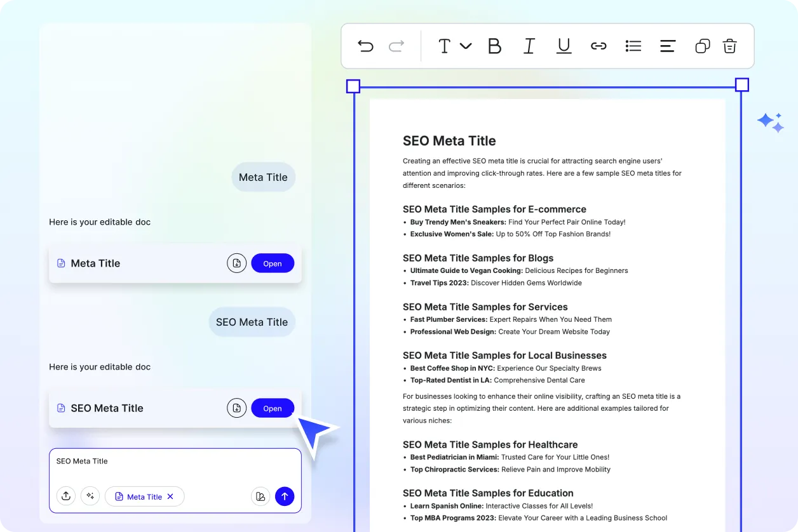Open the text style dropdown next to T
Image resolution: width=798 pixels, height=532 pixels.
pos(467,46)
